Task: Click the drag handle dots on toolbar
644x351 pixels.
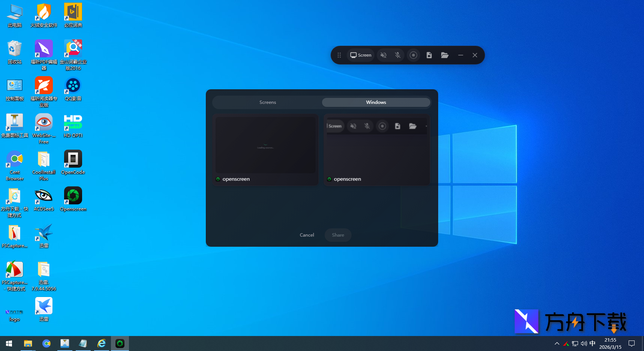Action: (339, 55)
